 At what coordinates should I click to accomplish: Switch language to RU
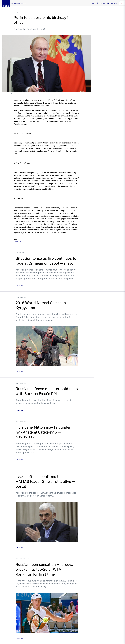93,3
